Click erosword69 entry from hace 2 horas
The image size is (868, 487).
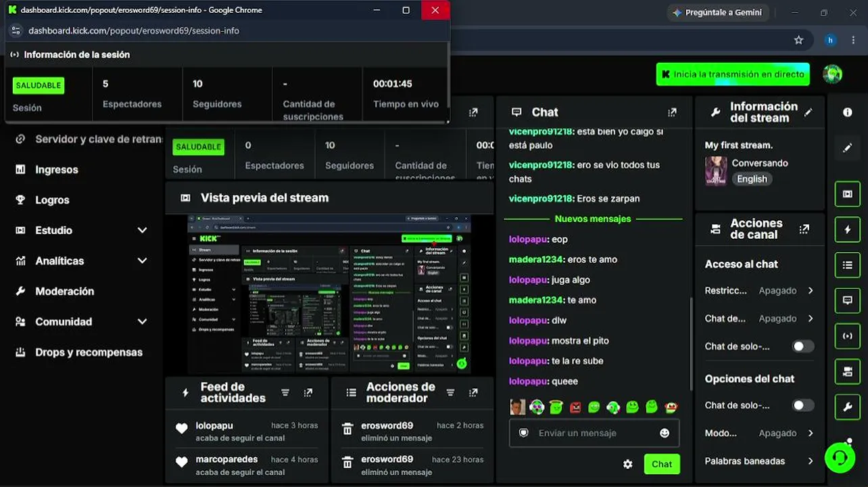pos(387,425)
